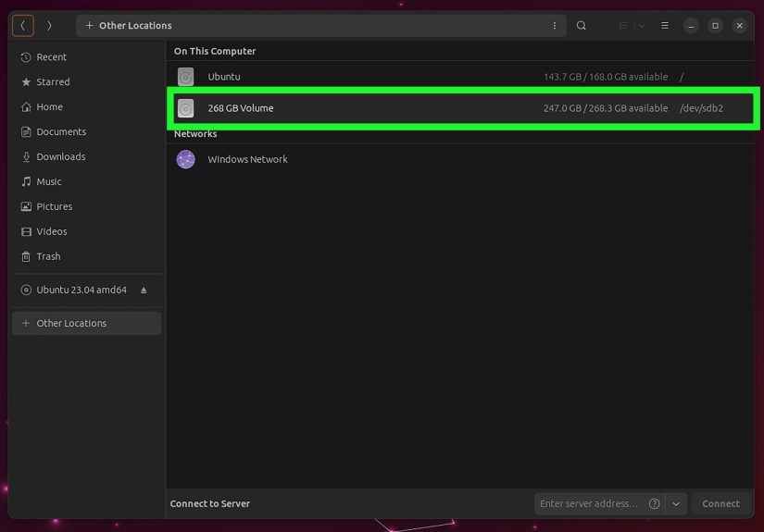The width and height of the screenshot is (764, 532).
Task: Open Downloads folder in sidebar
Action: tap(87, 156)
